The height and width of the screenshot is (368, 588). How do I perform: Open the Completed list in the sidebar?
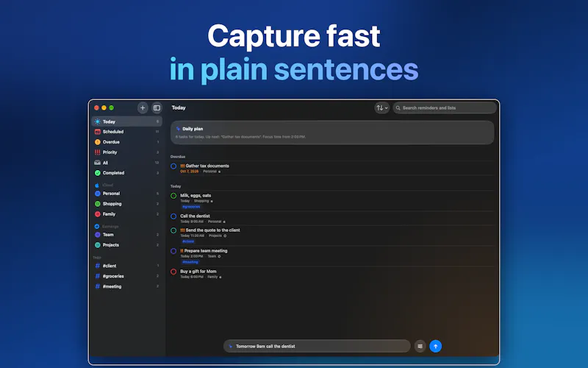(126, 173)
